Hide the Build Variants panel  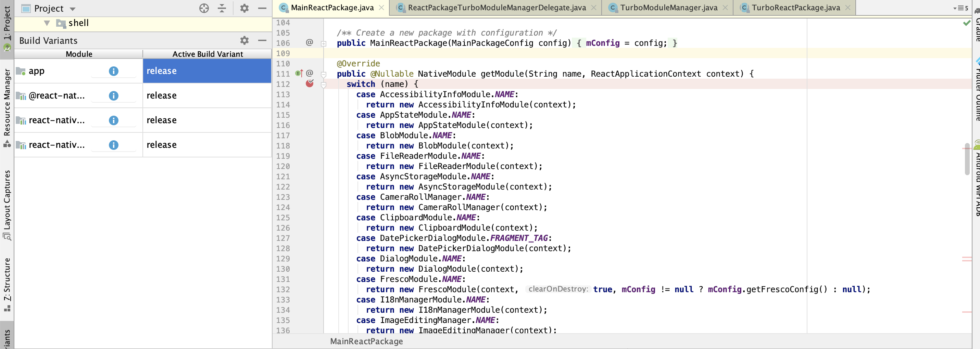tap(262, 40)
